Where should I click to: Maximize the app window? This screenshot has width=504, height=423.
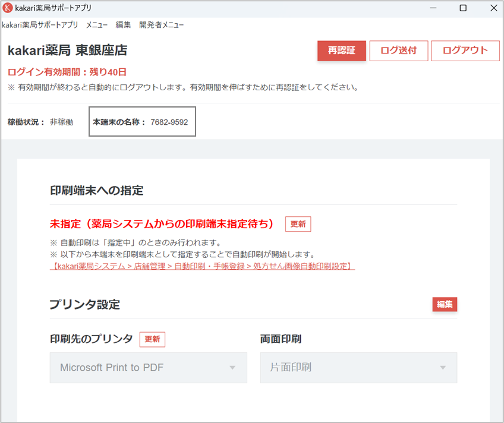pos(463,8)
